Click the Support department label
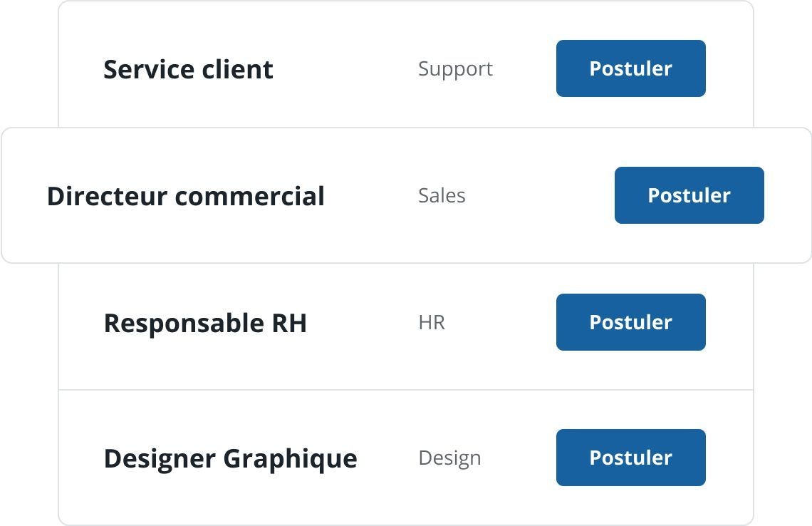 pos(455,69)
